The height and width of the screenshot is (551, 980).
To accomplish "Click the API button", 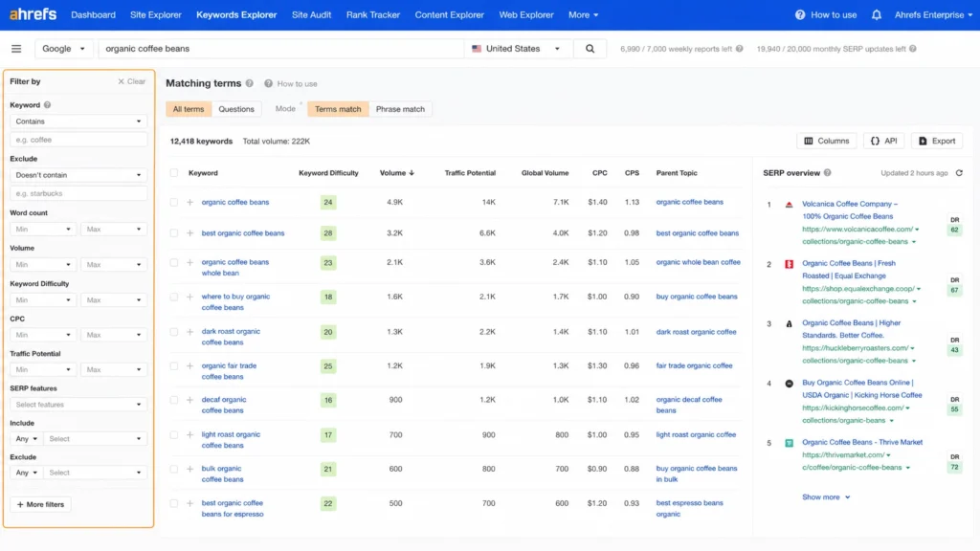I will pos(883,142).
